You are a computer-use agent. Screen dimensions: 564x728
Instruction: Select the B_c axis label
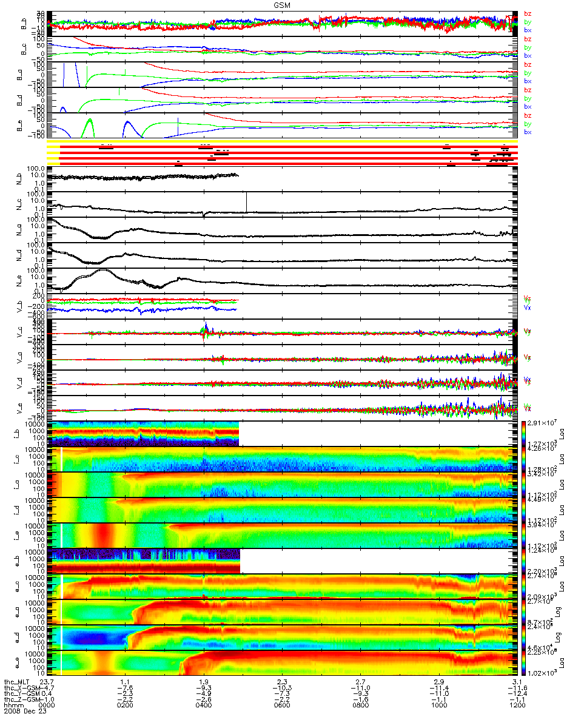(25, 49)
